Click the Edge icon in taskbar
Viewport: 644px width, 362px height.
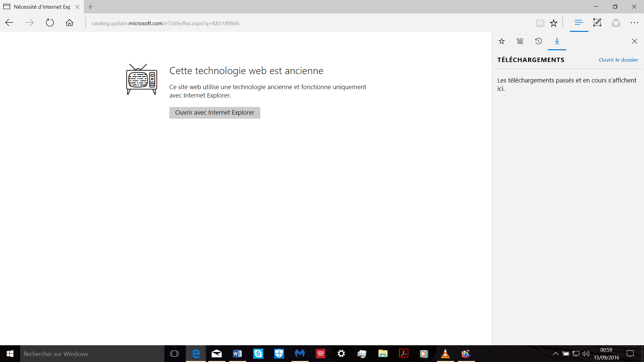tap(196, 354)
